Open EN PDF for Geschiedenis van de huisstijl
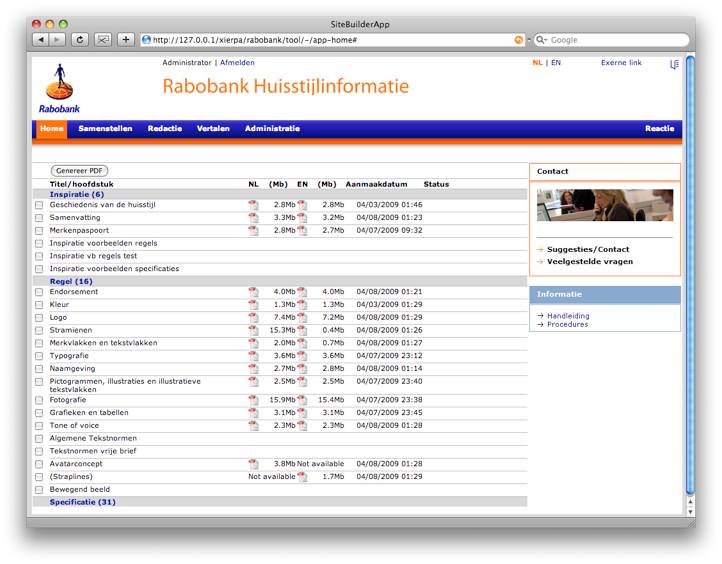 [302, 205]
